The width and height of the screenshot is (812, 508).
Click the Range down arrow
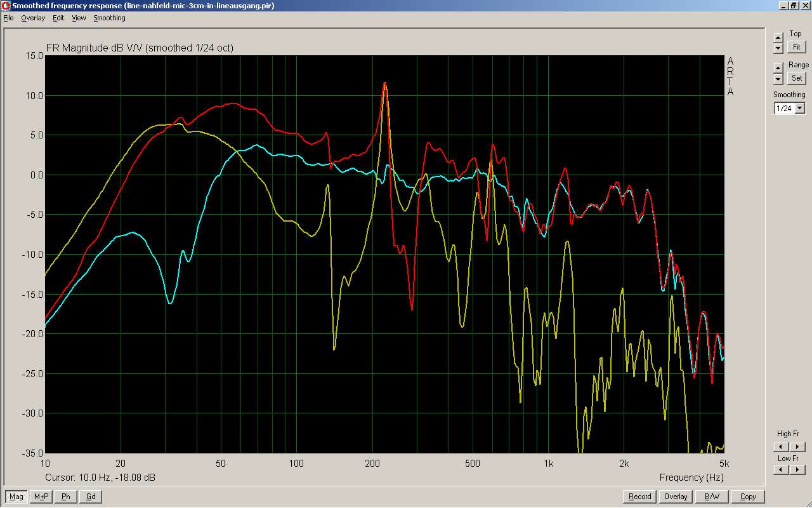click(778, 79)
